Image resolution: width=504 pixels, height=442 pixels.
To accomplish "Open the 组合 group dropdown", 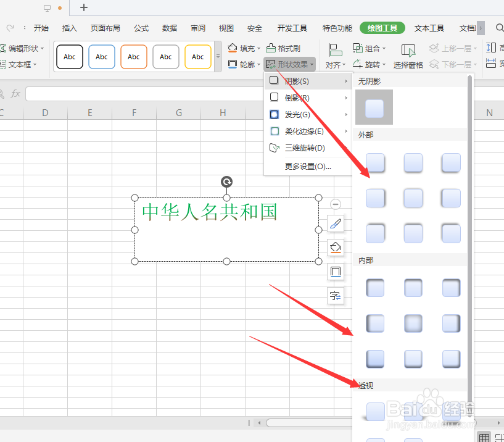I will coord(369,48).
